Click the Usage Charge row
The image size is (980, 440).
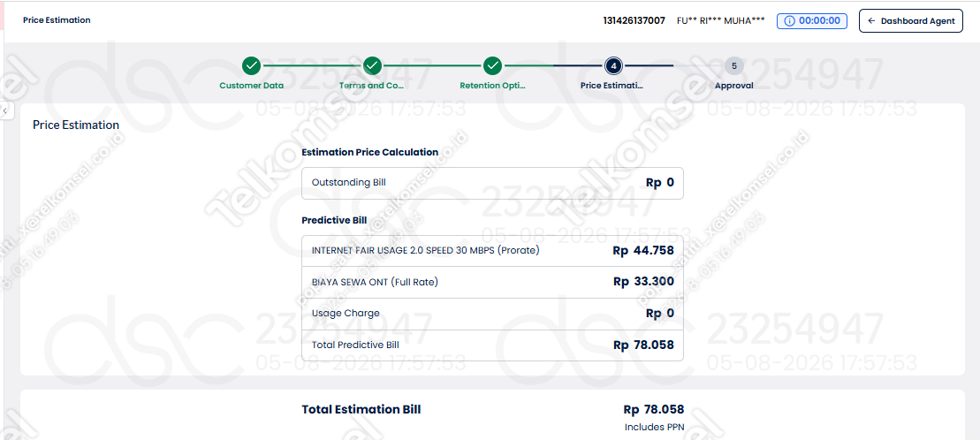492,313
